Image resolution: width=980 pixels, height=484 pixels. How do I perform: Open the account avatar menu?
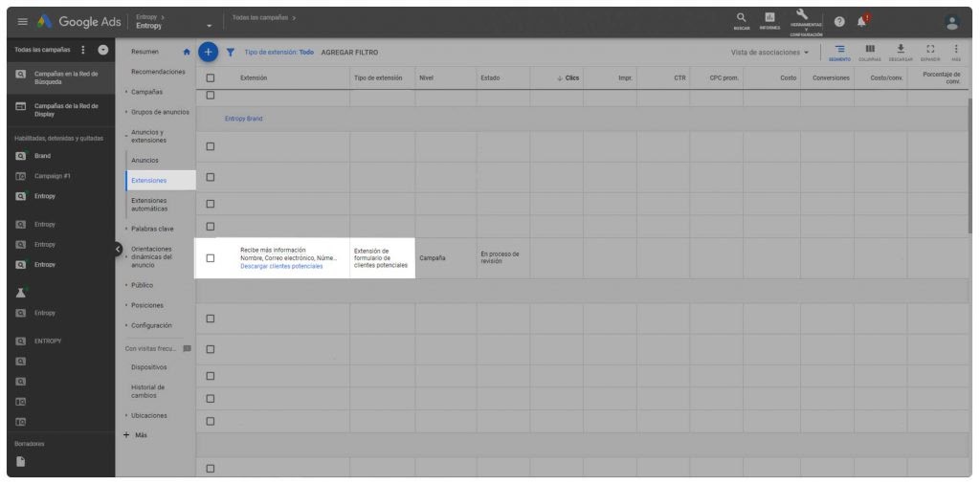[952, 23]
